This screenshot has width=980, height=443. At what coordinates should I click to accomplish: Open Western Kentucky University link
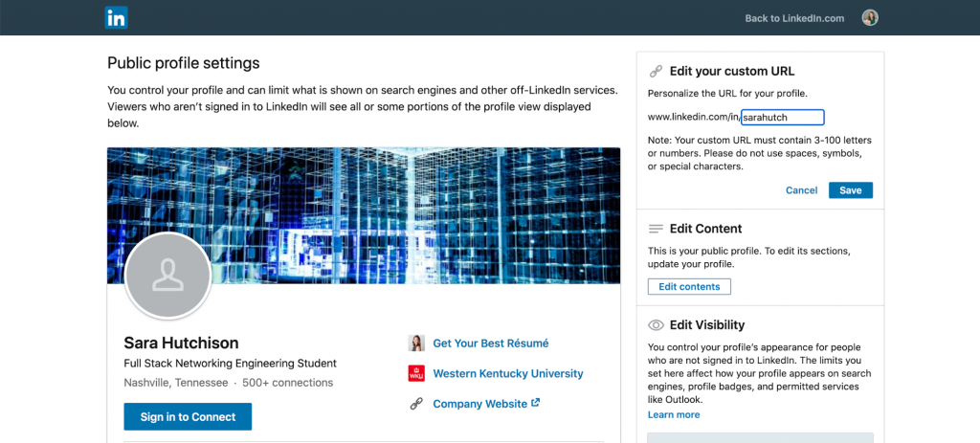pyautogui.click(x=508, y=374)
